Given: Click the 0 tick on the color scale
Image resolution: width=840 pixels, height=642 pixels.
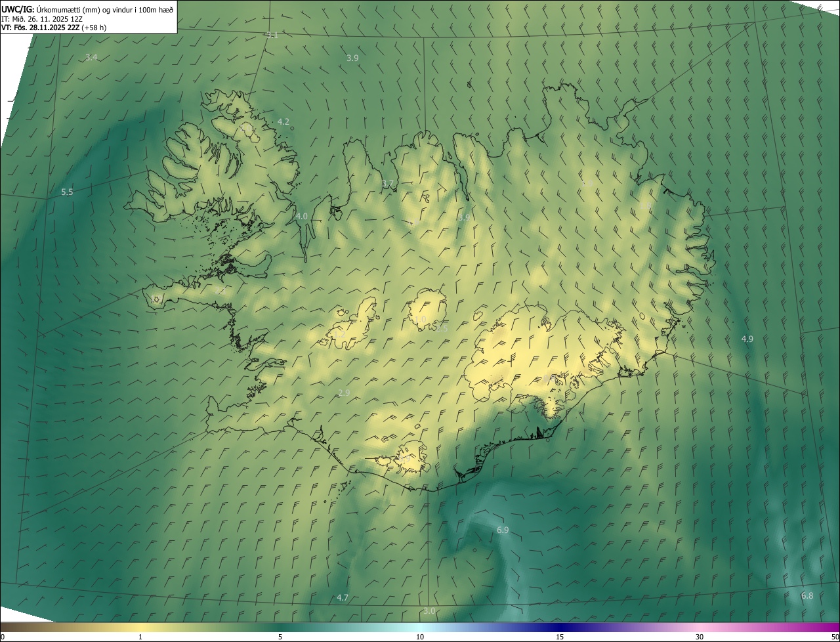Looking at the screenshot, I should point(3,637).
